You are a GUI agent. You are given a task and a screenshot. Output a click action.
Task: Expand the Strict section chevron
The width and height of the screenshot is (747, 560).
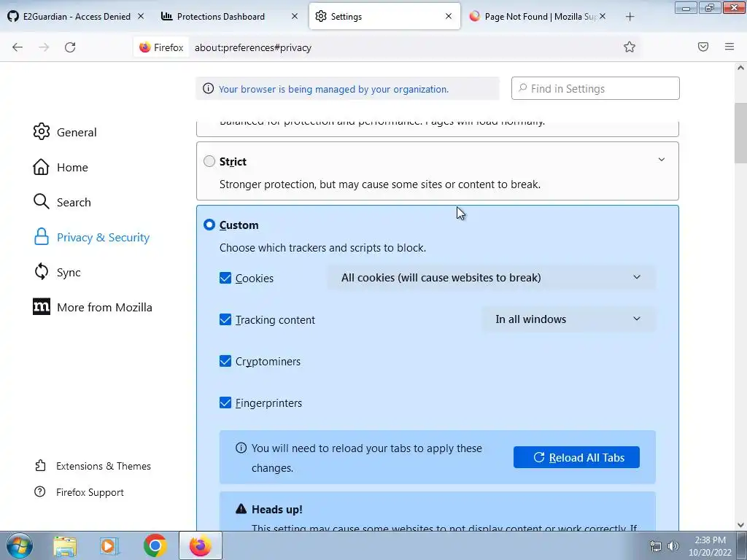(x=661, y=160)
